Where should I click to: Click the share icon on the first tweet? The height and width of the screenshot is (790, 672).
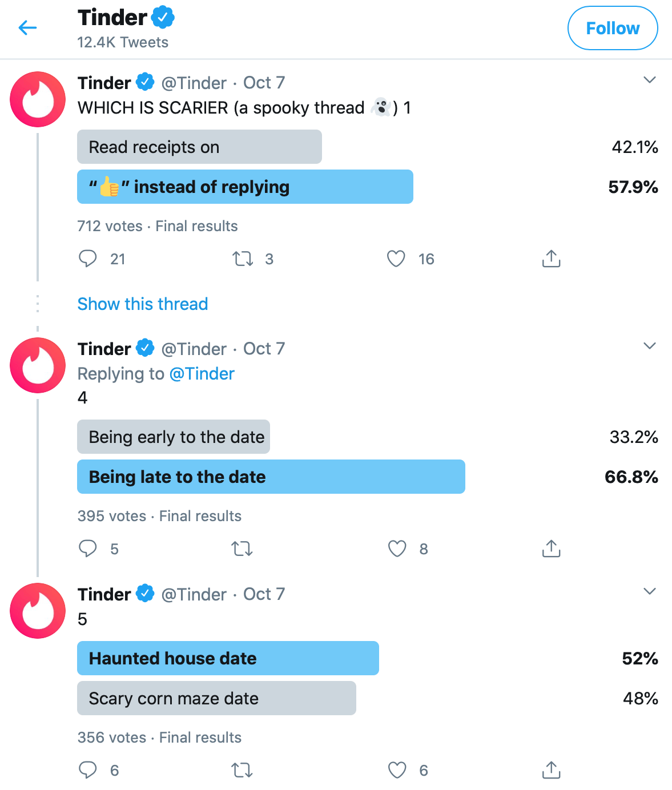550,259
